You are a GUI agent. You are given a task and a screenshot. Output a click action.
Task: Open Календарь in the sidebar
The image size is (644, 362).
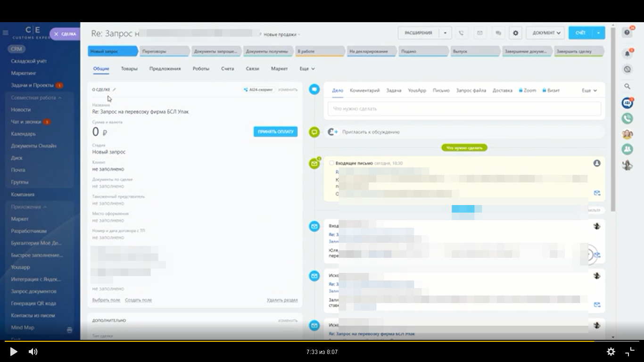pos(24,134)
